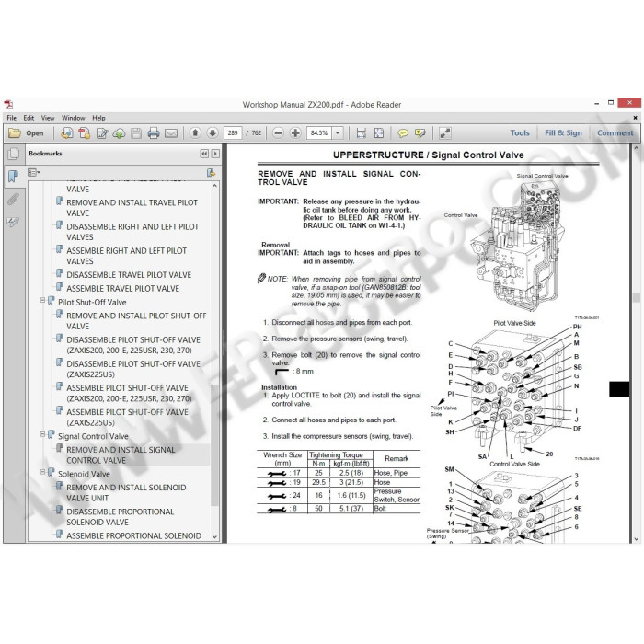Toggle the Bookmarks panel icon in sidebar

(x=14, y=177)
